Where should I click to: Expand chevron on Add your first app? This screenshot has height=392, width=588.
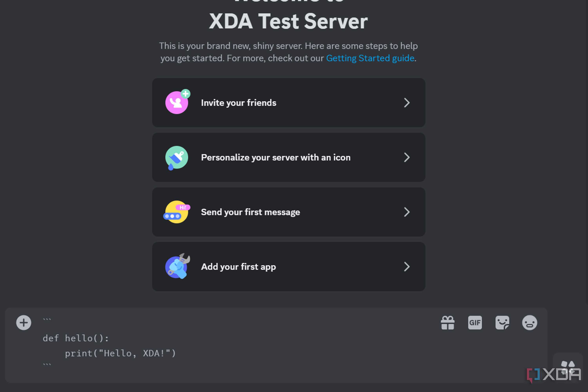(x=407, y=267)
